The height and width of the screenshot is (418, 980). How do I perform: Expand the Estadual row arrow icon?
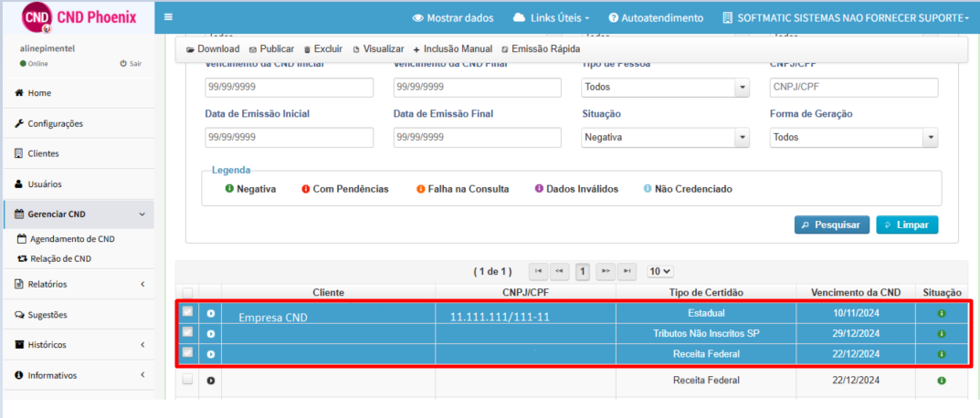coord(211,313)
